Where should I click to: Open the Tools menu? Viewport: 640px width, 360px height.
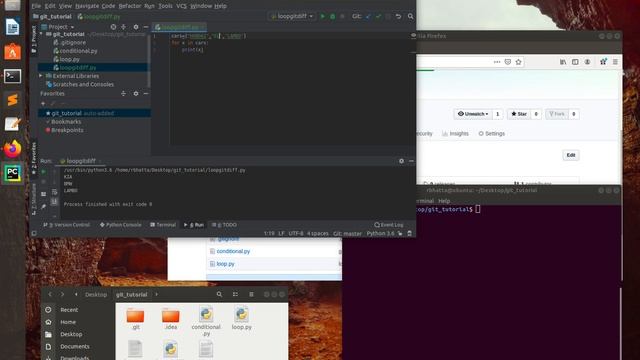[x=165, y=6]
